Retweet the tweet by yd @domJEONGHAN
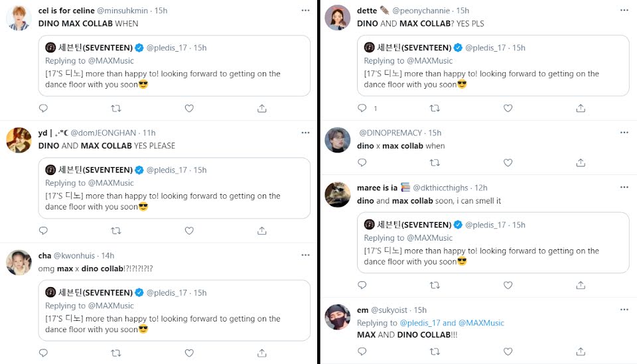637x364 pixels. coord(116,231)
